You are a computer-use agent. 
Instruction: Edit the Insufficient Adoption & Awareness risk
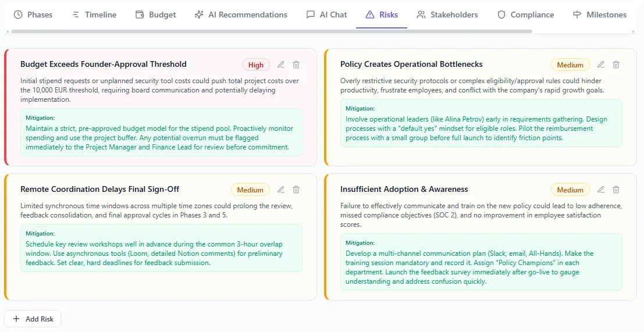tap(601, 190)
